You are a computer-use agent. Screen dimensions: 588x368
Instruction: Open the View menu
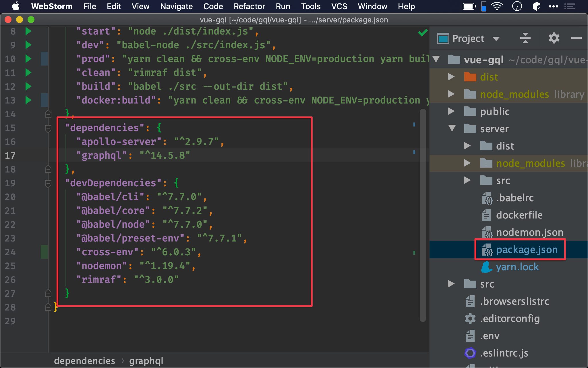140,6
